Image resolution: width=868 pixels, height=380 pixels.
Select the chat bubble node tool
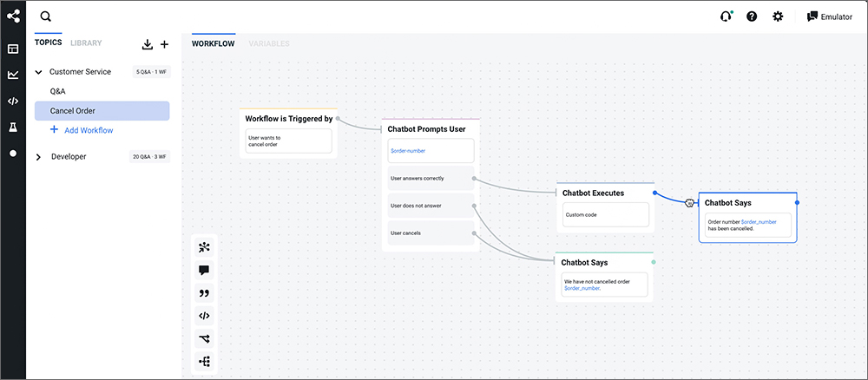[x=204, y=271]
